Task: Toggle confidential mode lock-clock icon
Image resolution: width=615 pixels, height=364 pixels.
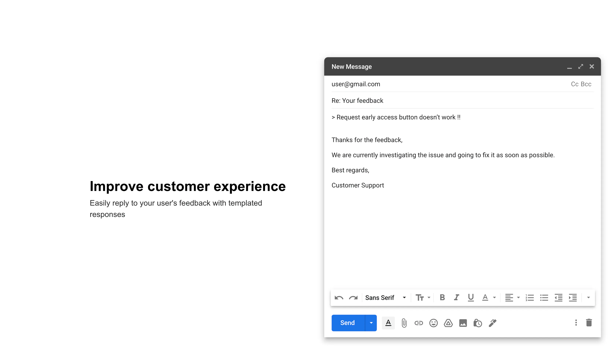Action: coord(477,323)
